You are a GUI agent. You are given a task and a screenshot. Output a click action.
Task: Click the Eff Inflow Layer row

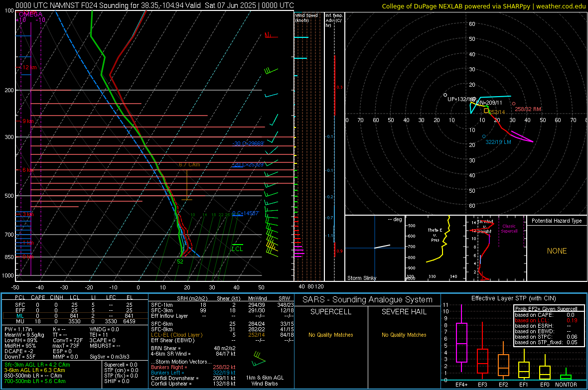(x=222, y=316)
